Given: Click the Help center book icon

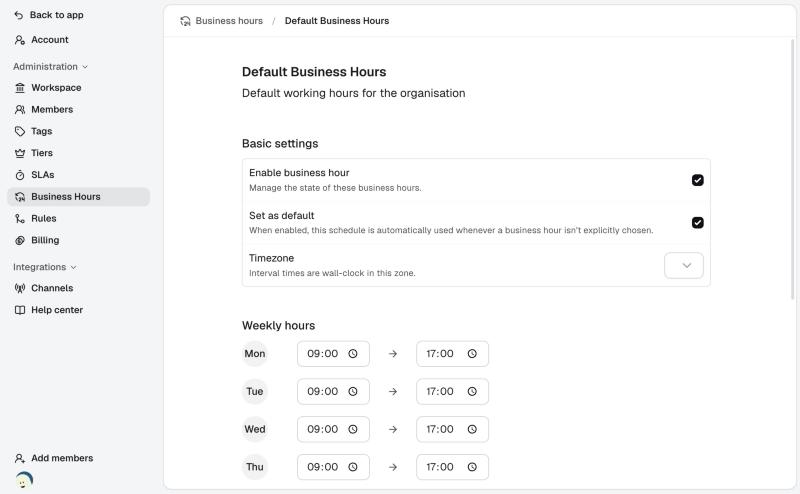Looking at the screenshot, I should [20, 310].
